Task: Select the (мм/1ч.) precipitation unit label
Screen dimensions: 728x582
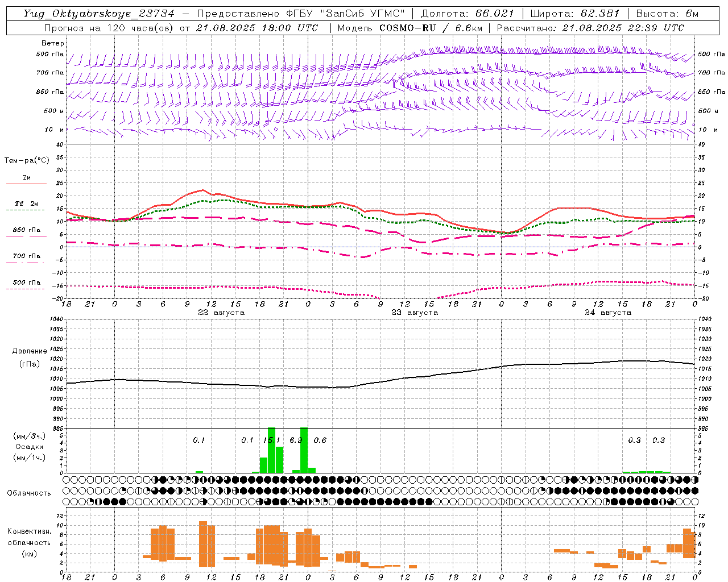Action: [30, 458]
